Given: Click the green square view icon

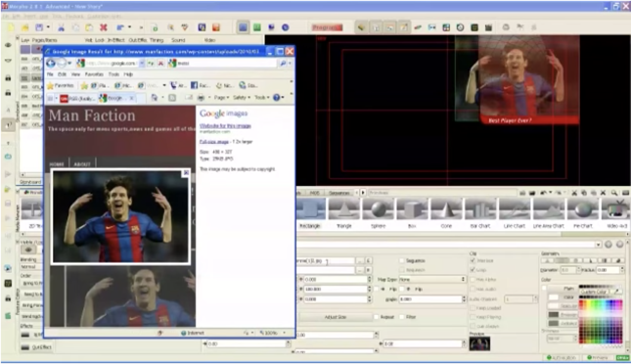Looking at the screenshot, I should coord(257,28).
